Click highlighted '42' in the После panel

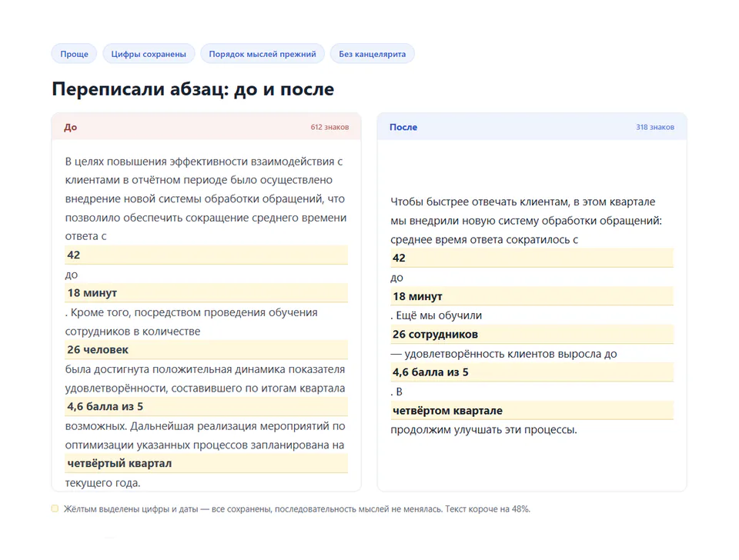(532, 258)
